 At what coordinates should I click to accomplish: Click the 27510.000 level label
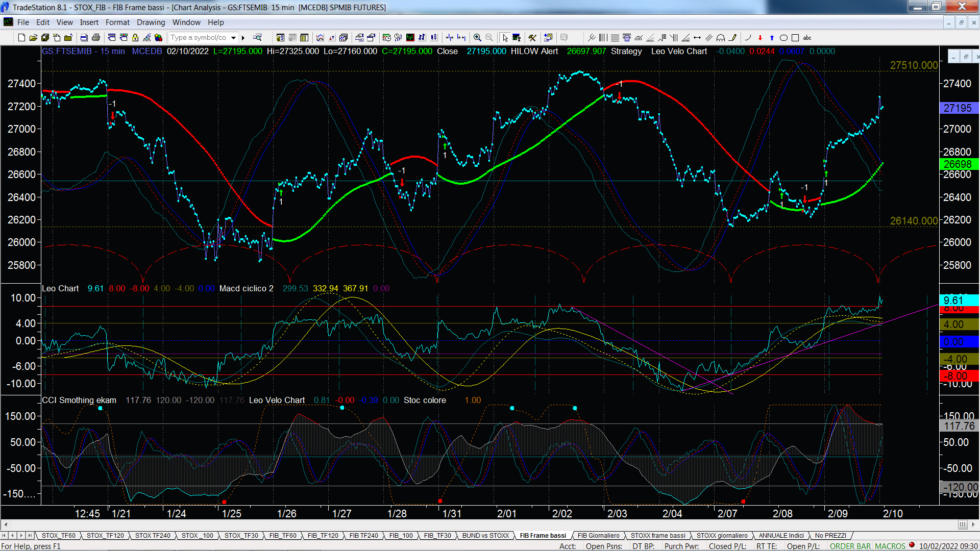click(x=914, y=65)
